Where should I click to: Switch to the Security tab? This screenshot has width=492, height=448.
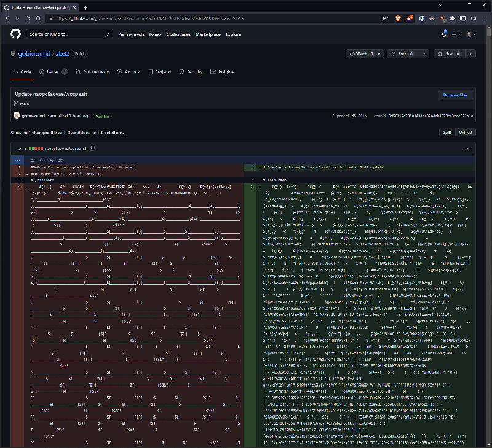tap(191, 72)
